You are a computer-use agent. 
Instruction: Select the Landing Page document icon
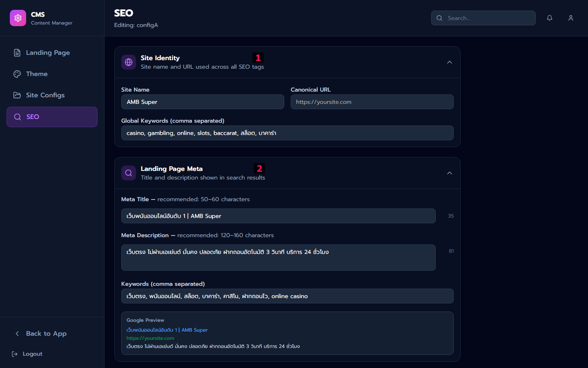17,52
